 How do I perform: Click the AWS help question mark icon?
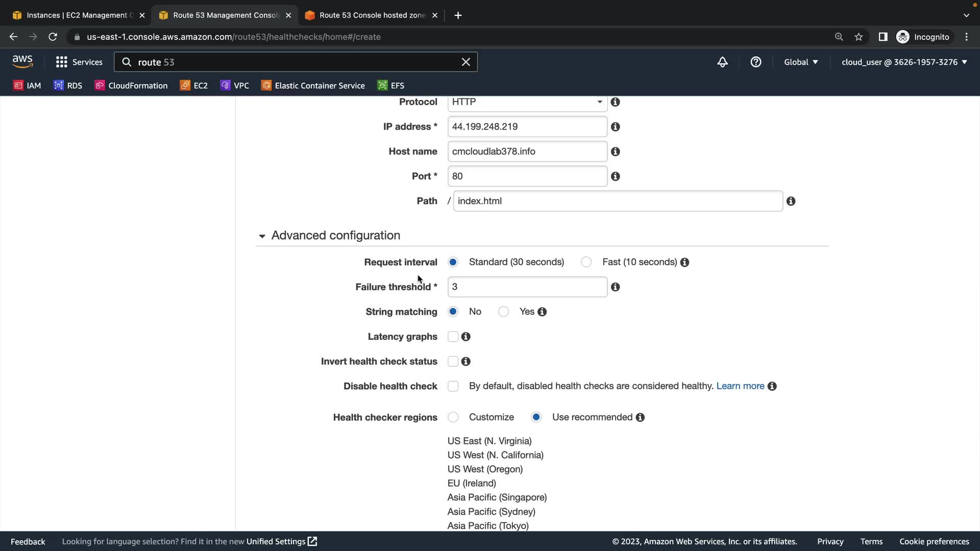[755, 62]
